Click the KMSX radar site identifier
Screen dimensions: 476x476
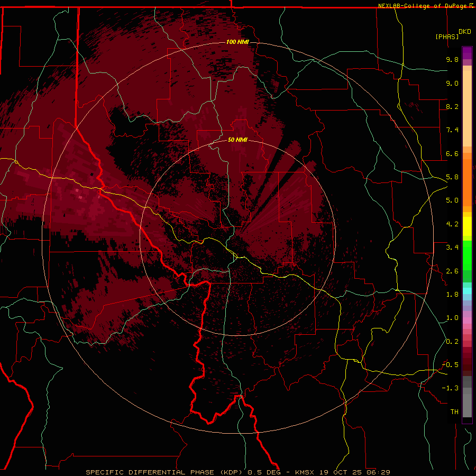click(x=305, y=472)
